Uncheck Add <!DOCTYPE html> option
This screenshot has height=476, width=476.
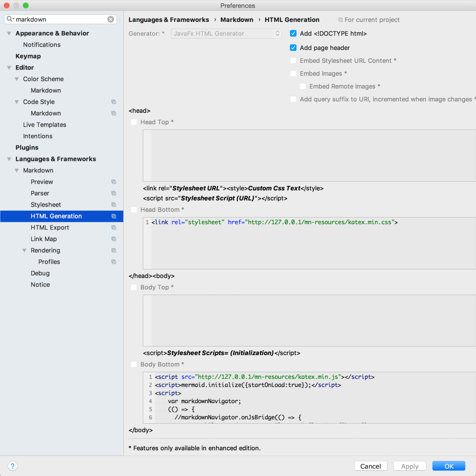point(293,33)
